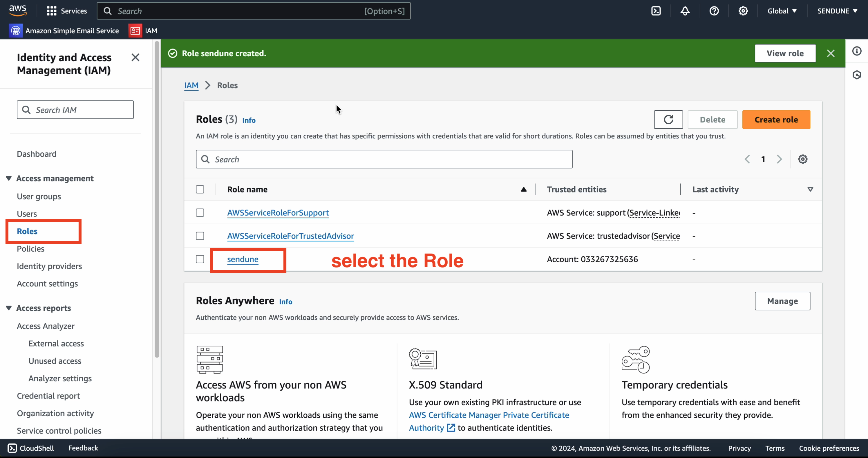Click the IAM breadcrumb link

tap(191, 85)
